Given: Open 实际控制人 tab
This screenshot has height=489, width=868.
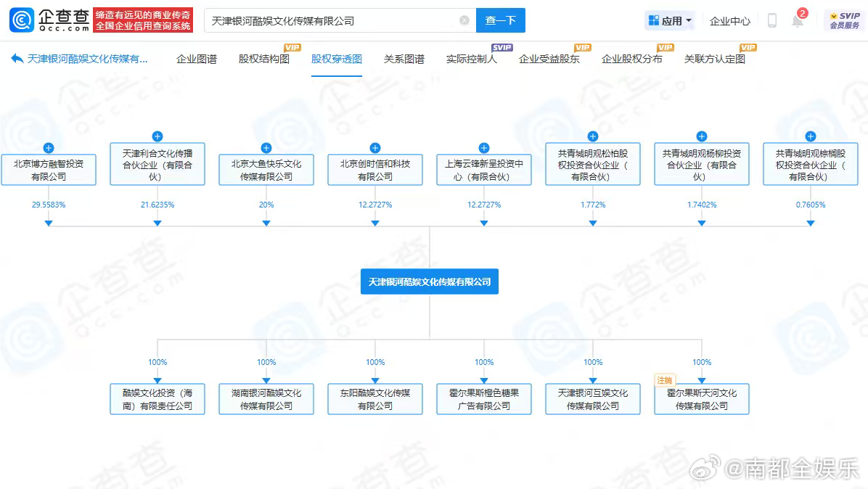Looking at the screenshot, I should pos(472,59).
